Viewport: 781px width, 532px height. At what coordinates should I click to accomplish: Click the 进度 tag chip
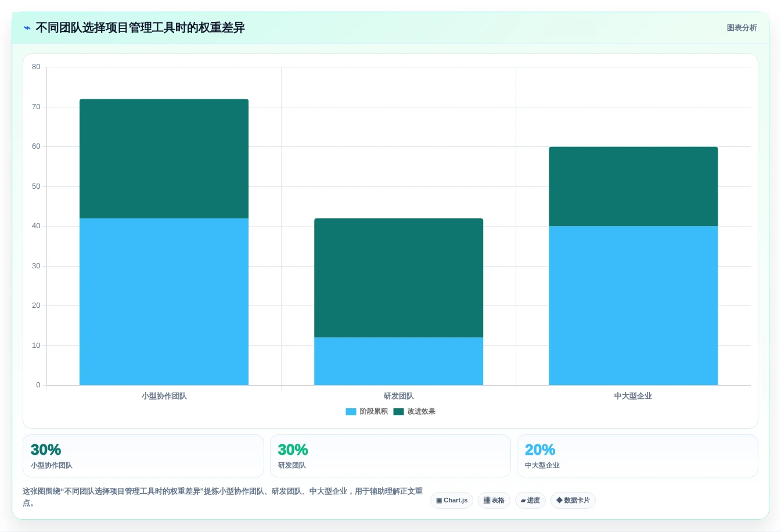click(530, 501)
